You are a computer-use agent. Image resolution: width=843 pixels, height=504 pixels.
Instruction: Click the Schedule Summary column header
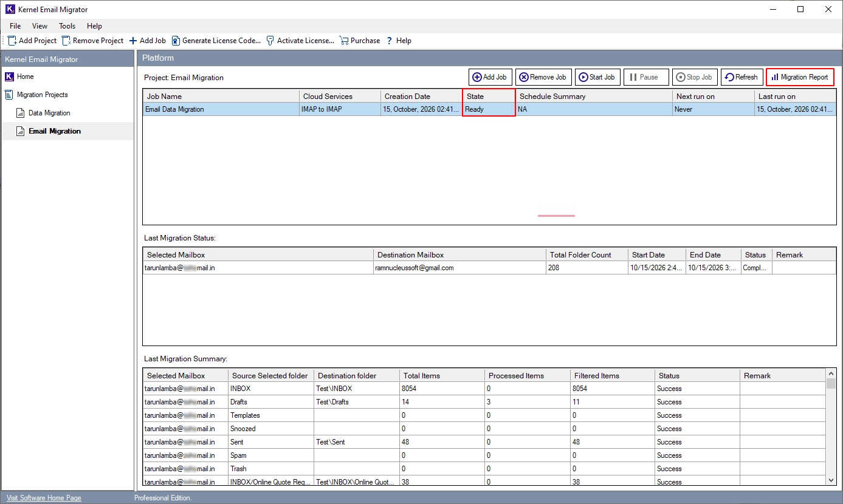click(x=594, y=97)
